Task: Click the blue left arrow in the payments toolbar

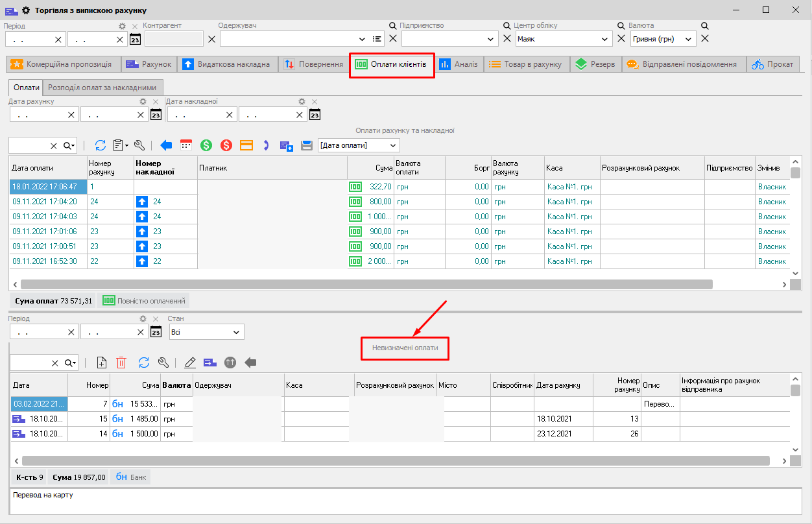Action: point(166,145)
